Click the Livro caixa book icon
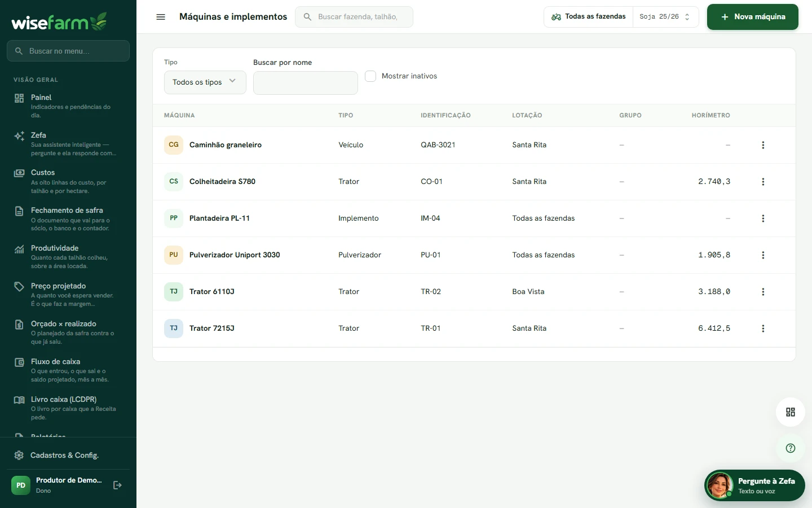 (19, 400)
